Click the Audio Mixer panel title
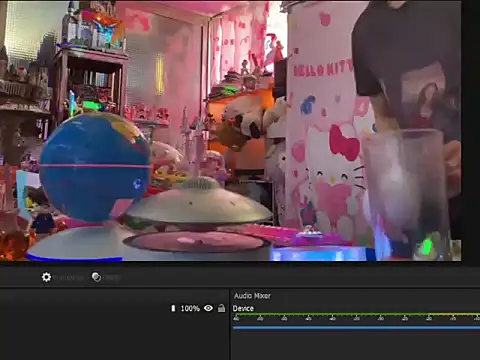The height and width of the screenshot is (360, 480). [252, 296]
